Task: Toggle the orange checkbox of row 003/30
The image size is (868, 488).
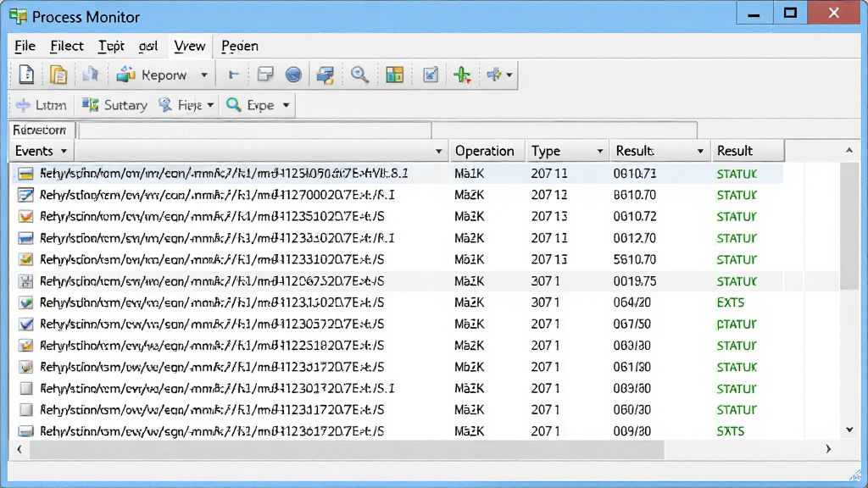Action: pos(25,346)
